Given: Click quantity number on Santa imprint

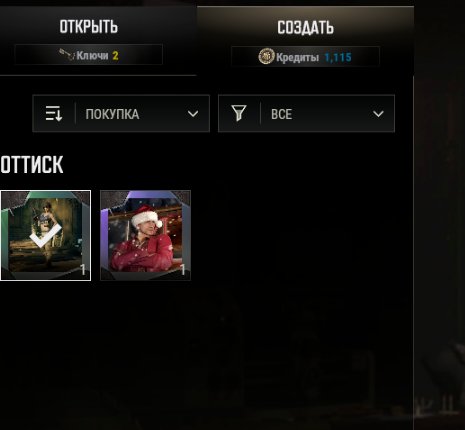Looking at the screenshot, I should (183, 269).
